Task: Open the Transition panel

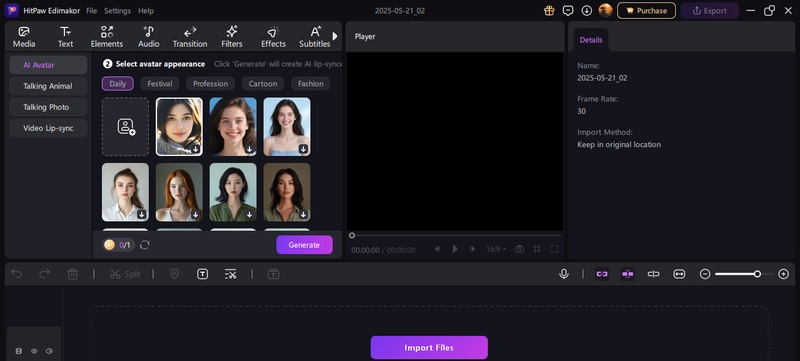Action: [x=190, y=37]
